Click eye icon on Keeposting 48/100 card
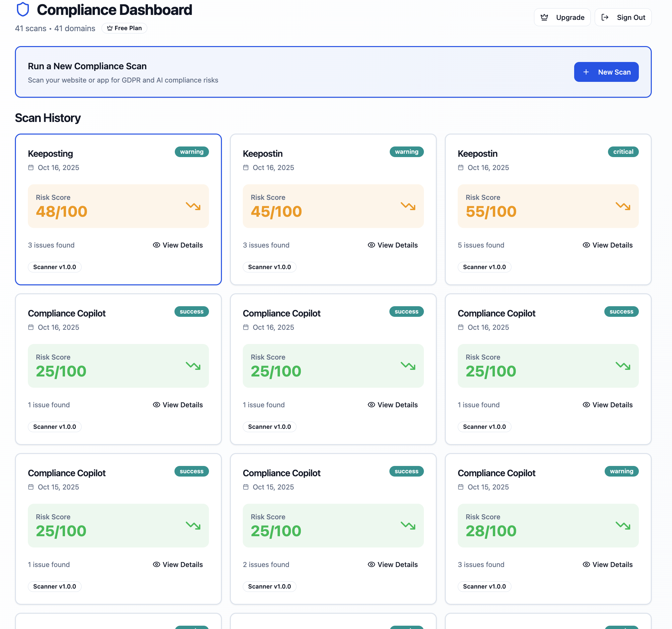The image size is (672, 629). (156, 245)
